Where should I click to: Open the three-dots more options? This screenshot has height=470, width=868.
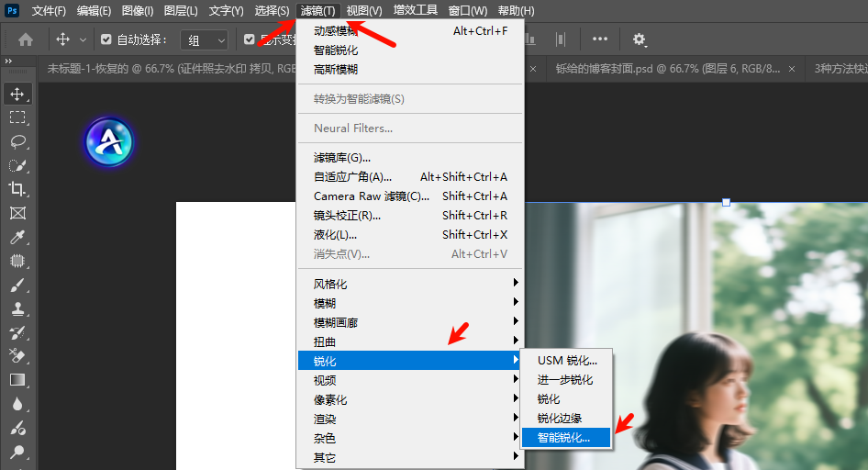coord(600,39)
